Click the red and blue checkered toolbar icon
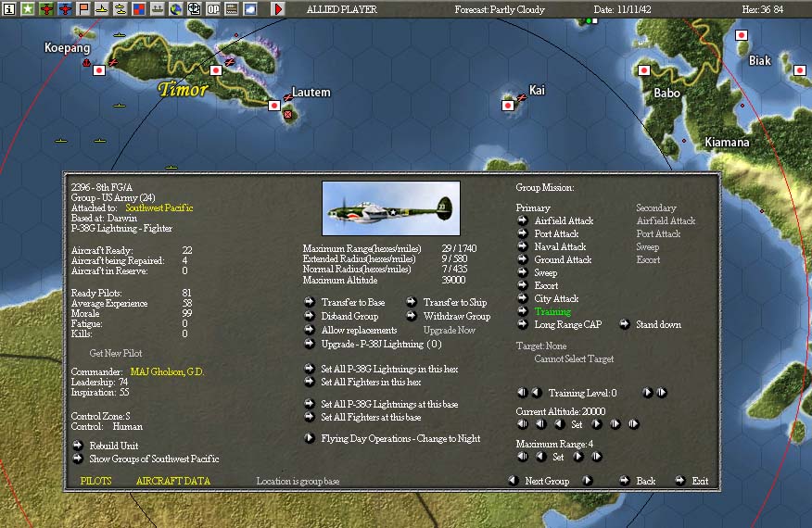This screenshot has width=812, height=528. click(139, 9)
